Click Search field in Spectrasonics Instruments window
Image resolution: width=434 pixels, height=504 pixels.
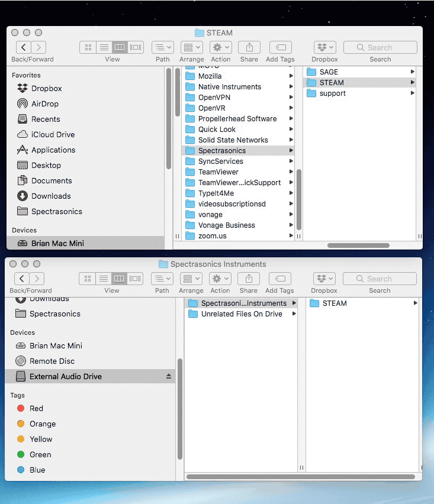[x=380, y=279]
